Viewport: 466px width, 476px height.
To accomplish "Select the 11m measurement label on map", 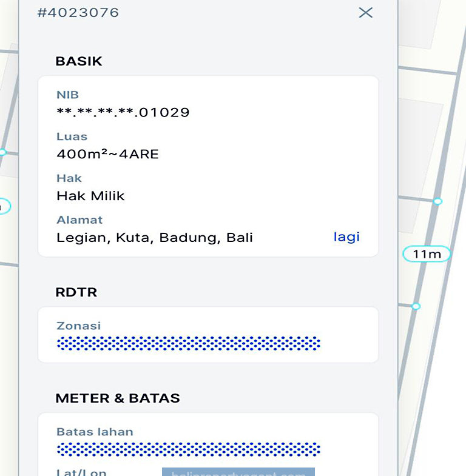I will coord(427,254).
